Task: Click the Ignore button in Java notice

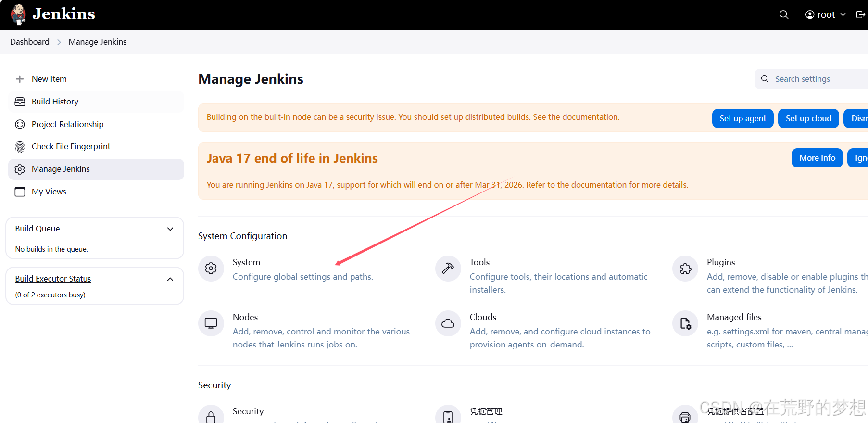Action: 858,158
